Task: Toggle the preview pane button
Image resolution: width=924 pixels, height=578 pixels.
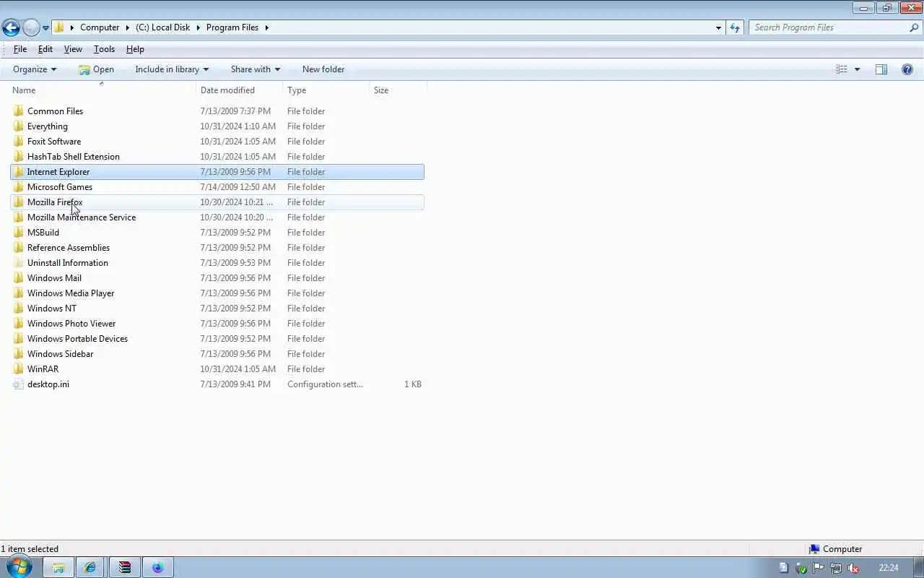Action: [x=881, y=69]
